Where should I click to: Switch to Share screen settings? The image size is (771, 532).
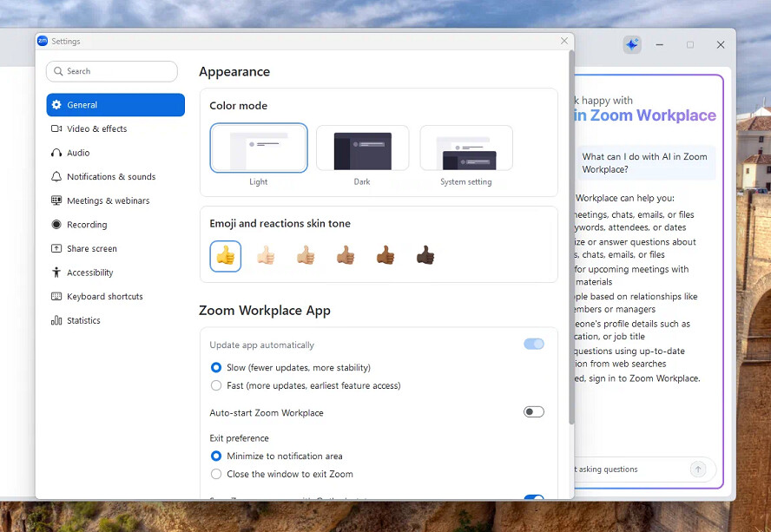tap(115, 248)
